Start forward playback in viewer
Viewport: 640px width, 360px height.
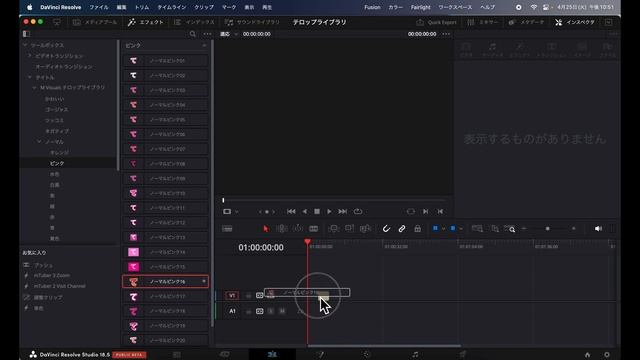(329, 211)
